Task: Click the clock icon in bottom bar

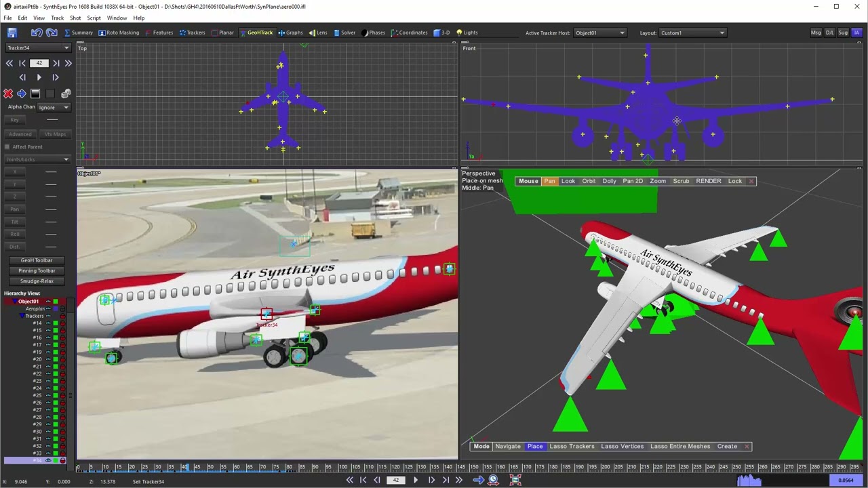Action: coord(494,481)
